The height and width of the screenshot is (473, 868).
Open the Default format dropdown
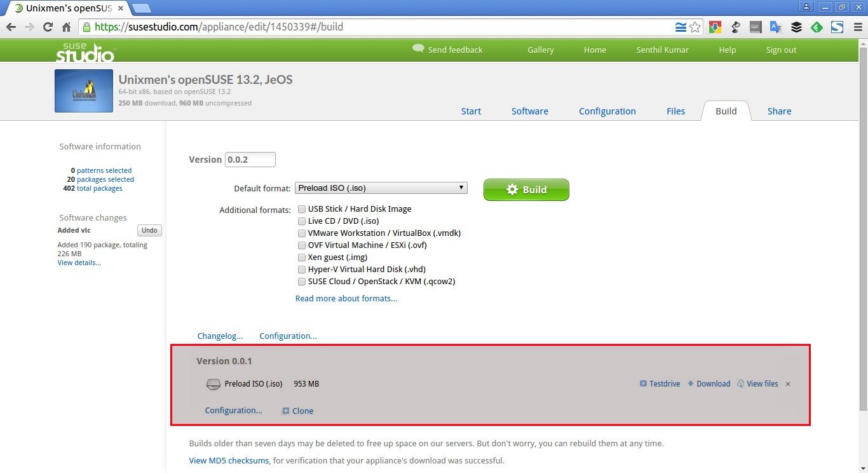381,188
